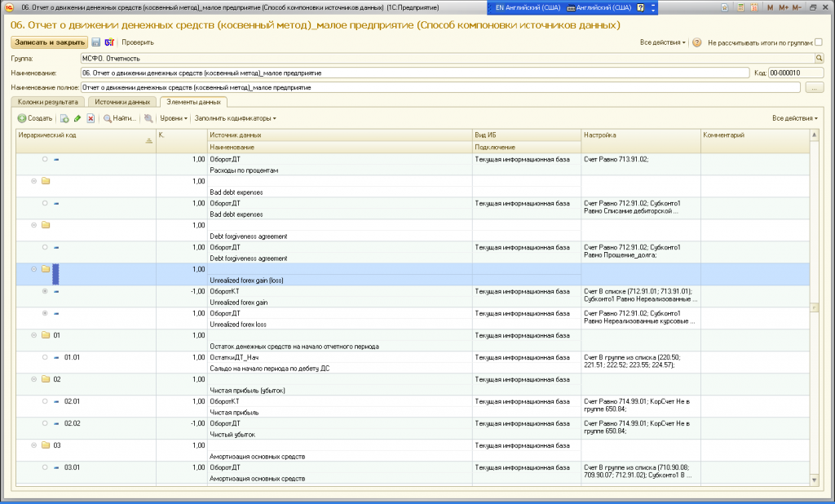Select the 'Сальдо на начало периода по дебету ДС' cell
This screenshot has width=835, height=504.
340,369
